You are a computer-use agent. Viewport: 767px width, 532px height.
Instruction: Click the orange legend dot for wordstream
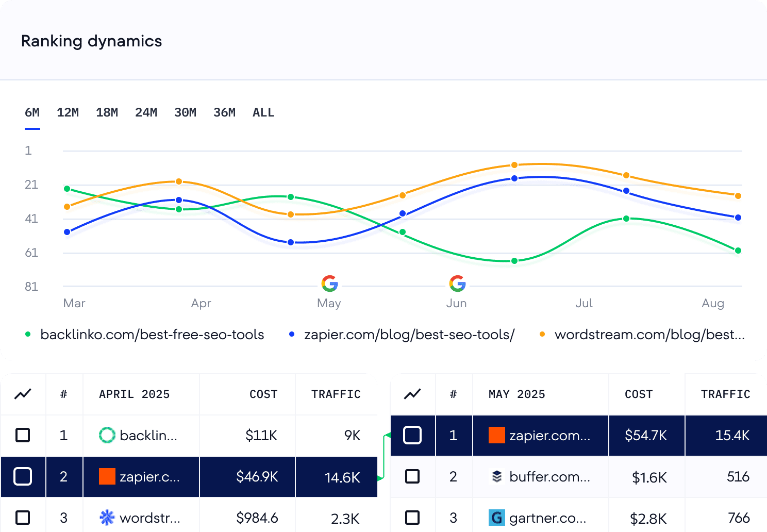point(542,335)
